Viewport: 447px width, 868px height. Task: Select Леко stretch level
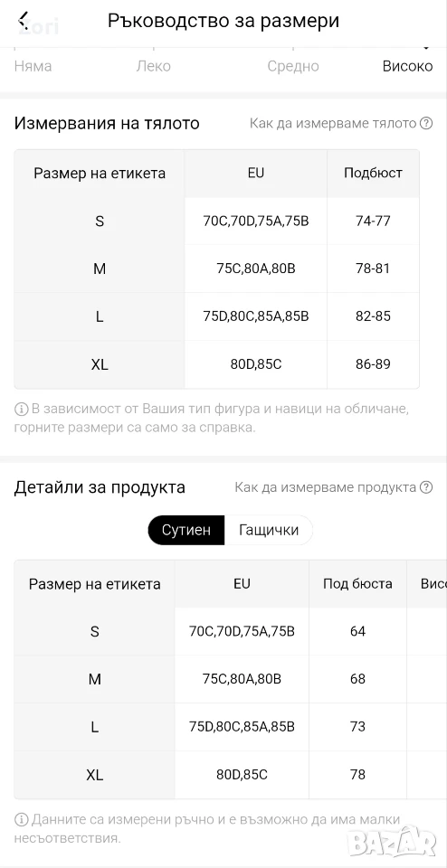tap(154, 66)
